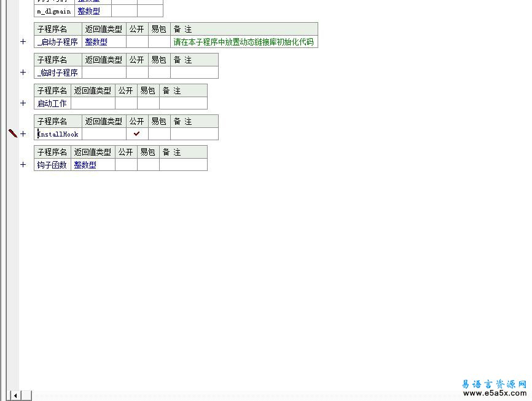This screenshot has height=401, width=532.
Task: Click the 返回值类型 header above InstallHook
Action: (104, 121)
